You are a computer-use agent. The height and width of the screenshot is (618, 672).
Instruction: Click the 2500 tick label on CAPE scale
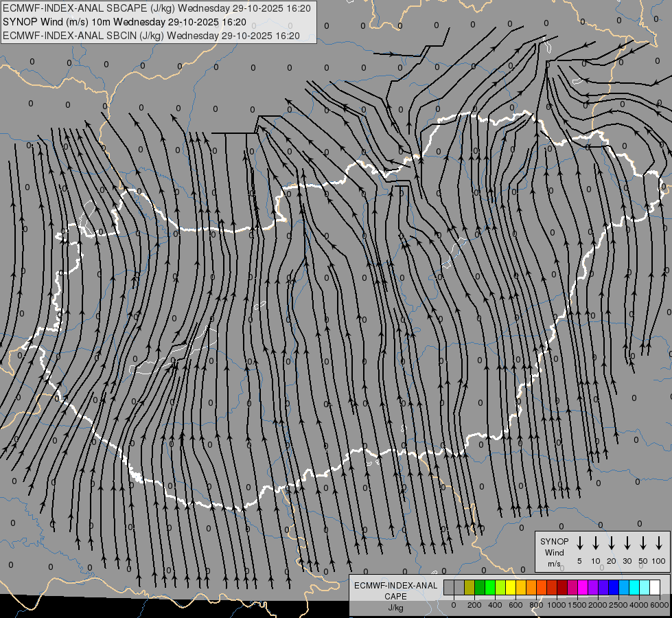tap(618, 605)
